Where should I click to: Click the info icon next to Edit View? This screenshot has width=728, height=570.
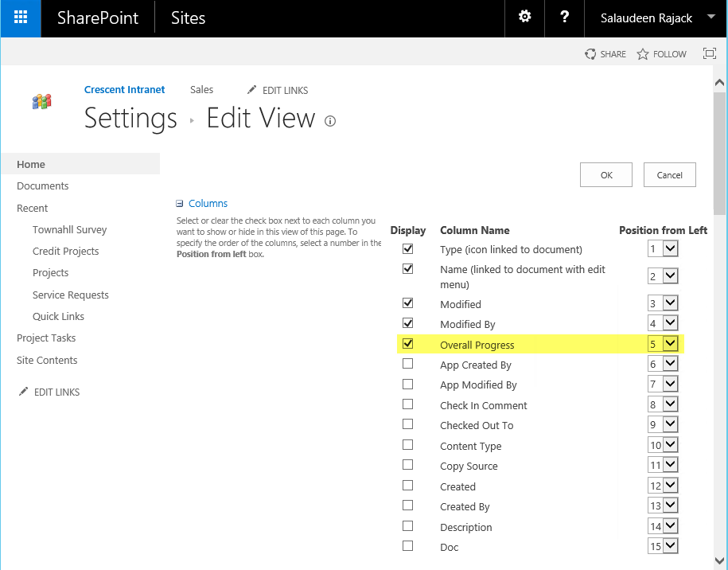click(x=329, y=122)
